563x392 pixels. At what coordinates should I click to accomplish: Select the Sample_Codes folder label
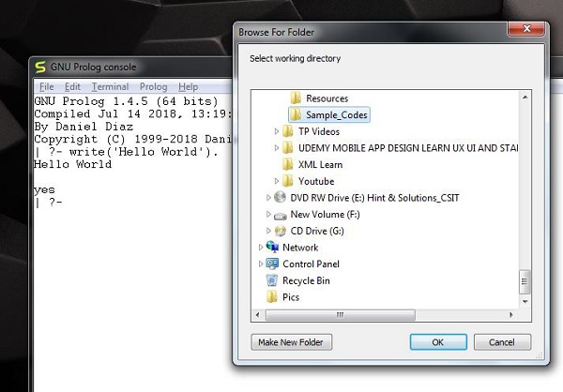click(337, 114)
